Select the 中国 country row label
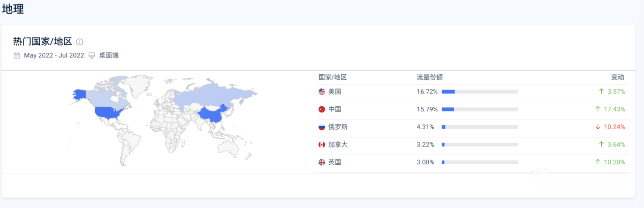 click(x=334, y=109)
